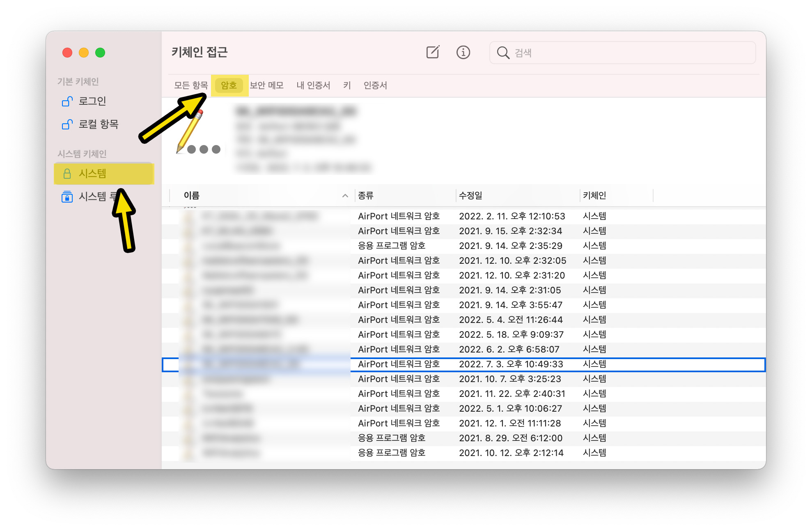Open the 내 인증서 tab
Screen dimensions: 812x530
point(313,85)
